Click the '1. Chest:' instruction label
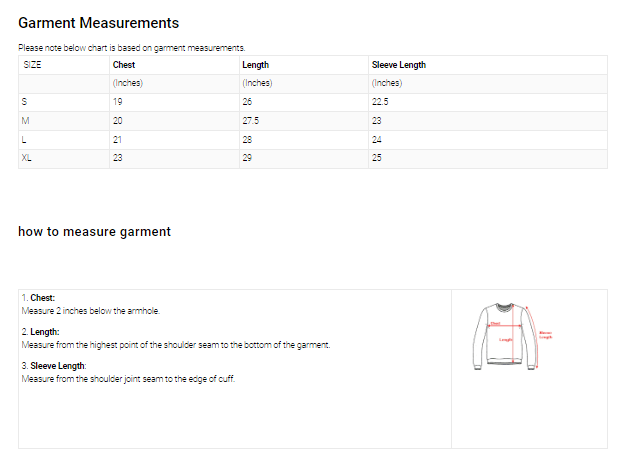This screenshot has width=630, height=458. click(x=39, y=298)
